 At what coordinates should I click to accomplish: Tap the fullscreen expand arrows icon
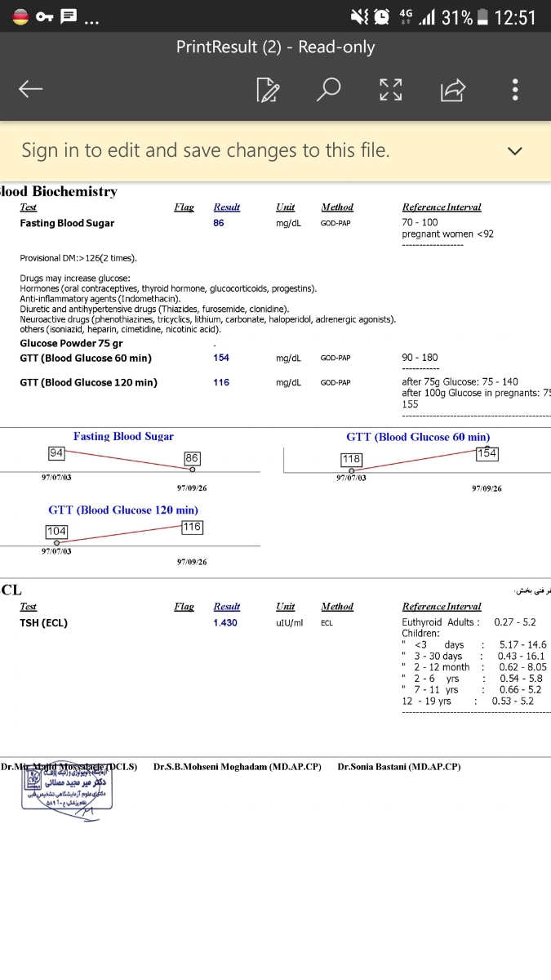coord(391,90)
